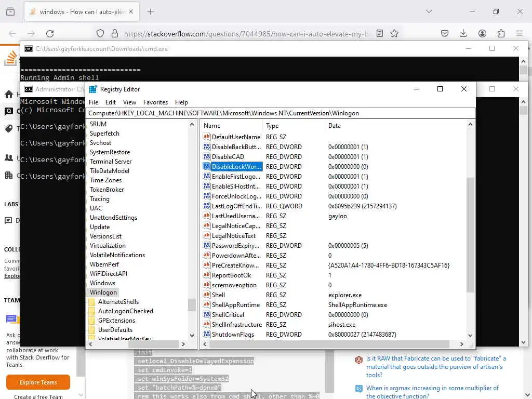Screen dimensions: 532x399
Task: Open the File menu in Registry Editor
Action: point(94,102)
